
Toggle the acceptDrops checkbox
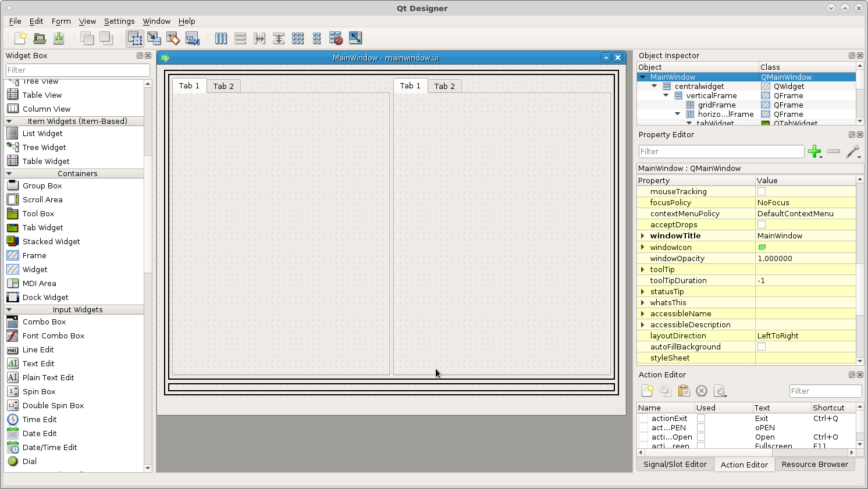(x=762, y=224)
